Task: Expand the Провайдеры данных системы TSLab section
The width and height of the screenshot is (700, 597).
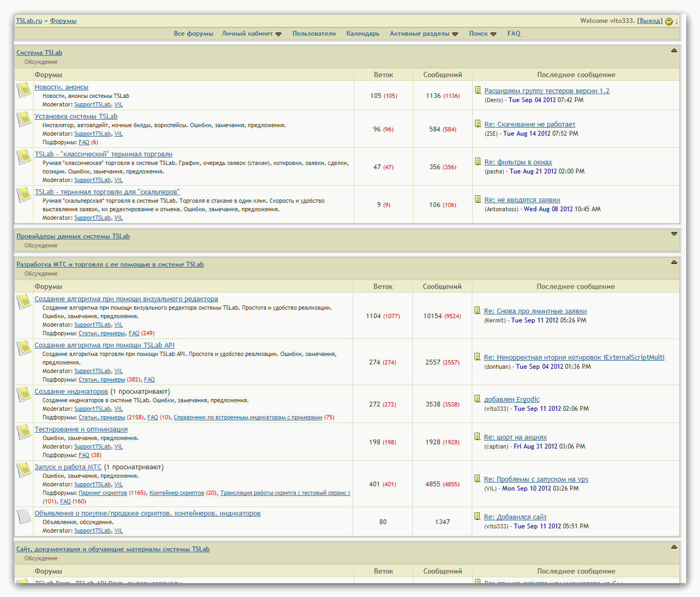Action: 674,234
